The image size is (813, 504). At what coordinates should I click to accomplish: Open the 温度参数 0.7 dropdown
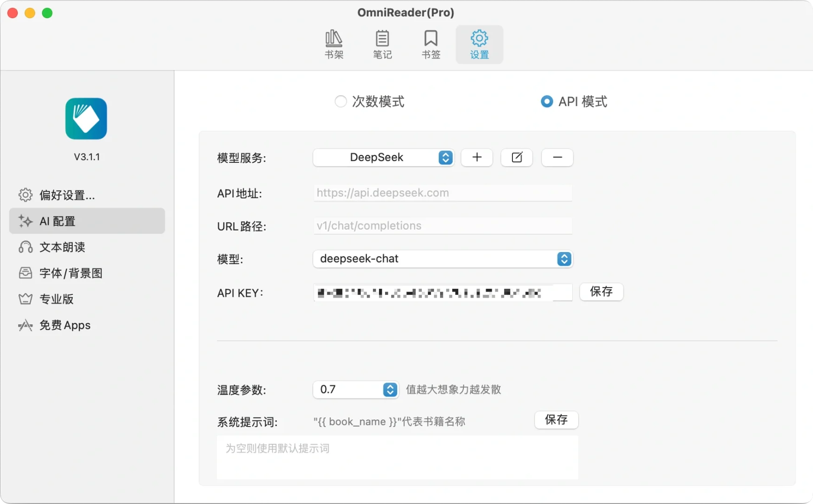tap(356, 390)
